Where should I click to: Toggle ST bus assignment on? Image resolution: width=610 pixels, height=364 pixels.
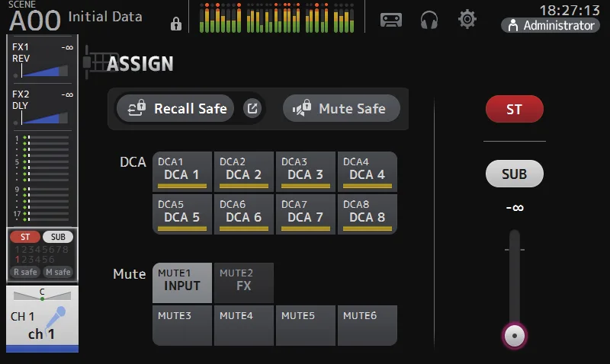514,109
